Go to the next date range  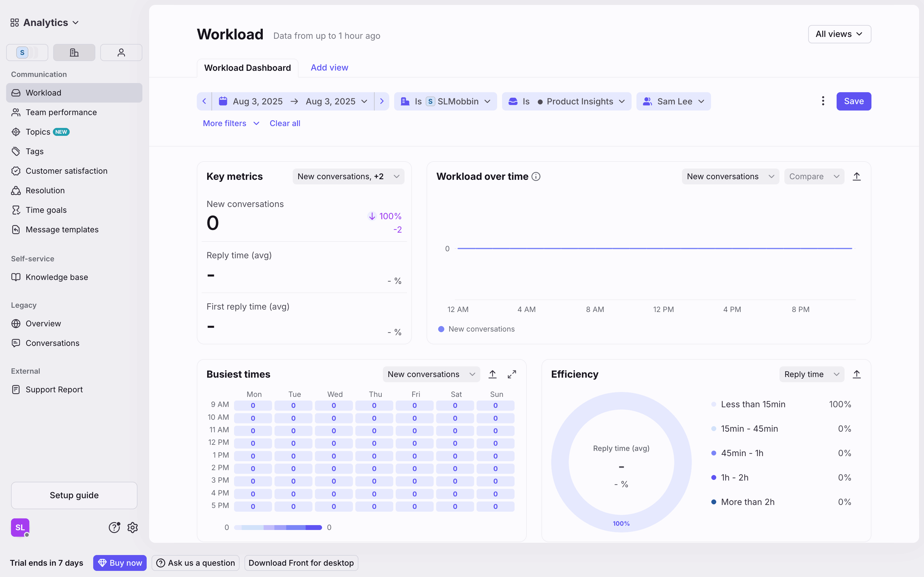381,101
